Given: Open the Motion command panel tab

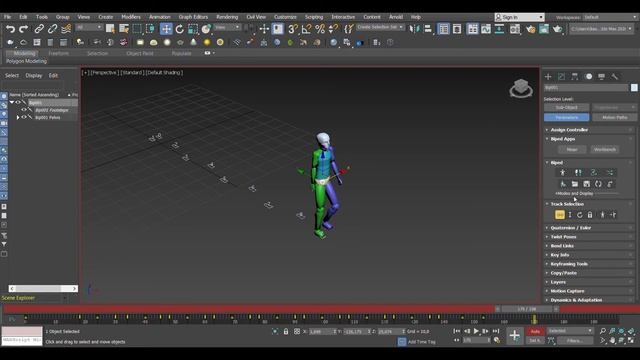Looking at the screenshot, I should (588, 76).
